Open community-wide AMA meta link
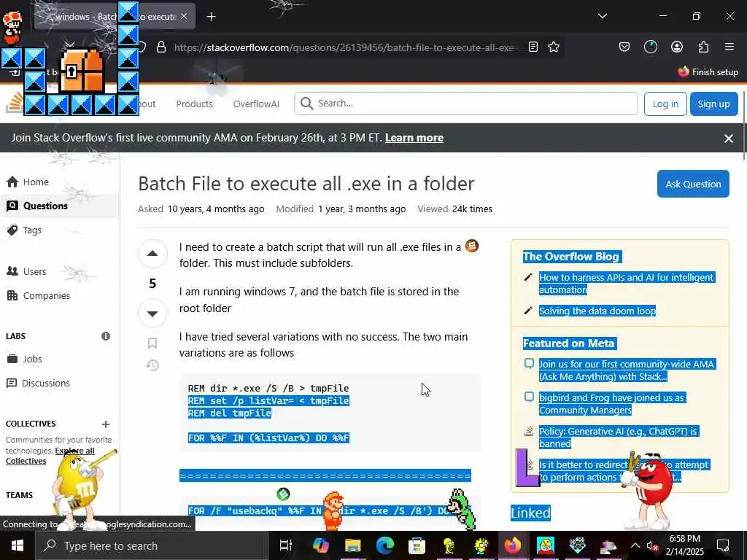747x560 pixels. tap(627, 370)
